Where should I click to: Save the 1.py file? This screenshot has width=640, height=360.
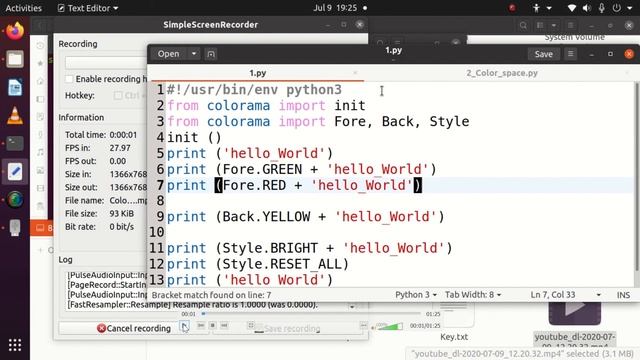[543, 54]
